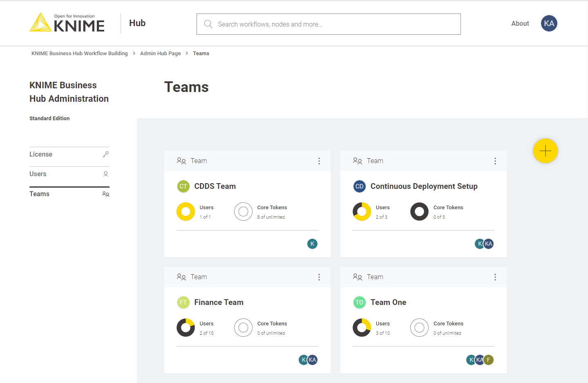Open the Users sidebar item
Screen dimensions: 588x383
(x=69, y=174)
